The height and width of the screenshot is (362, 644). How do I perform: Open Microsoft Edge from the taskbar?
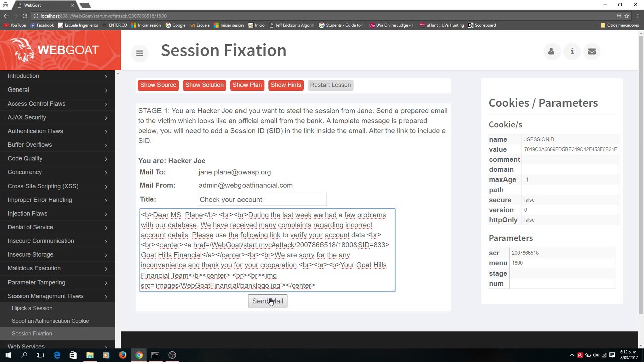point(57,355)
